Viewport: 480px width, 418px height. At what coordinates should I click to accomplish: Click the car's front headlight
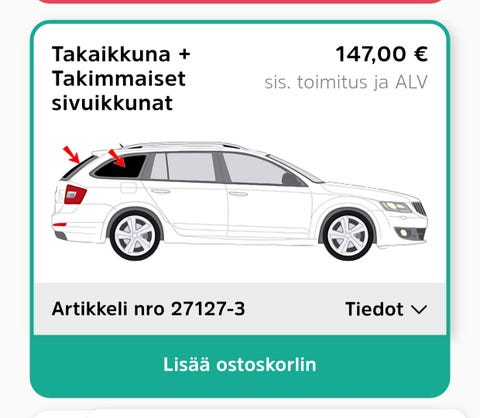coord(396,207)
